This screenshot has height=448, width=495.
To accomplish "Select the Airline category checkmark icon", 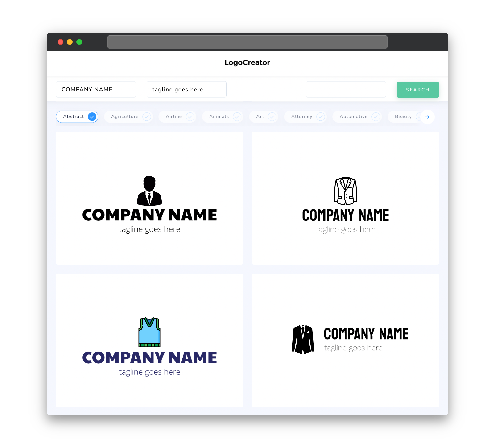I will [190, 116].
